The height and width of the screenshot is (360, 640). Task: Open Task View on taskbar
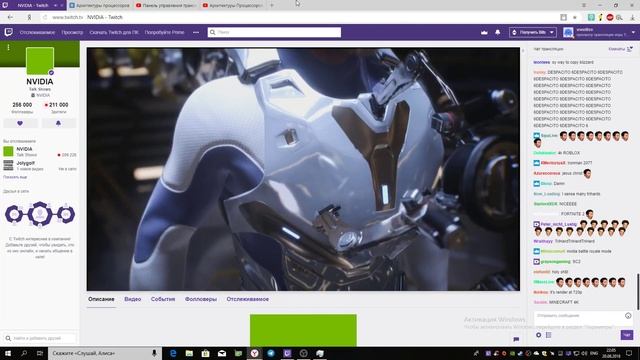40,353
